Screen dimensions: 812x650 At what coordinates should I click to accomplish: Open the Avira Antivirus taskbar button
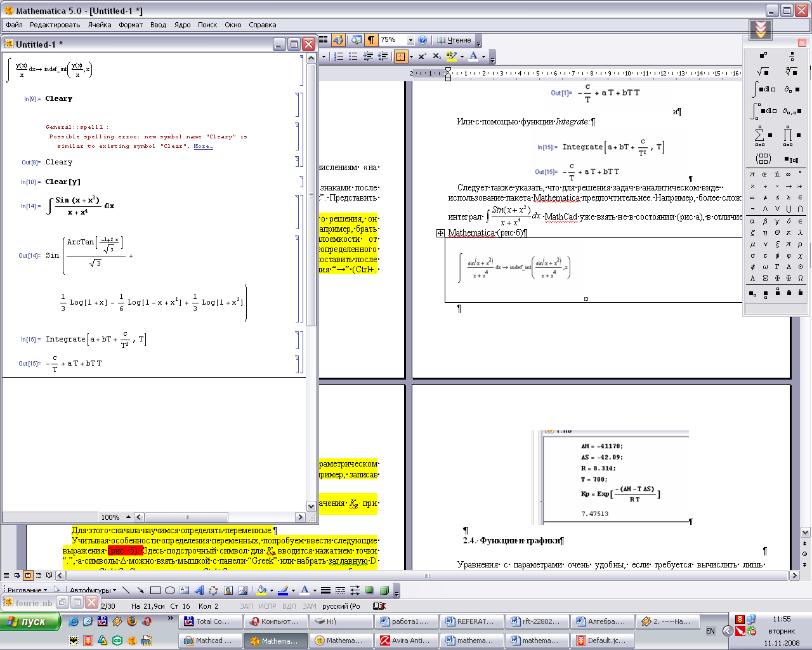405,640
